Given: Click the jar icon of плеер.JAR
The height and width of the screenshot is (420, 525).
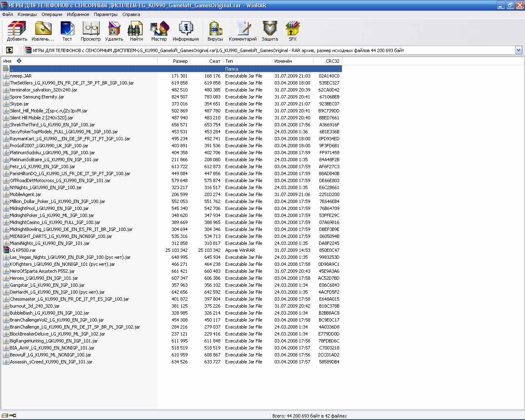Looking at the screenshot, I should (x=6, y=76).
